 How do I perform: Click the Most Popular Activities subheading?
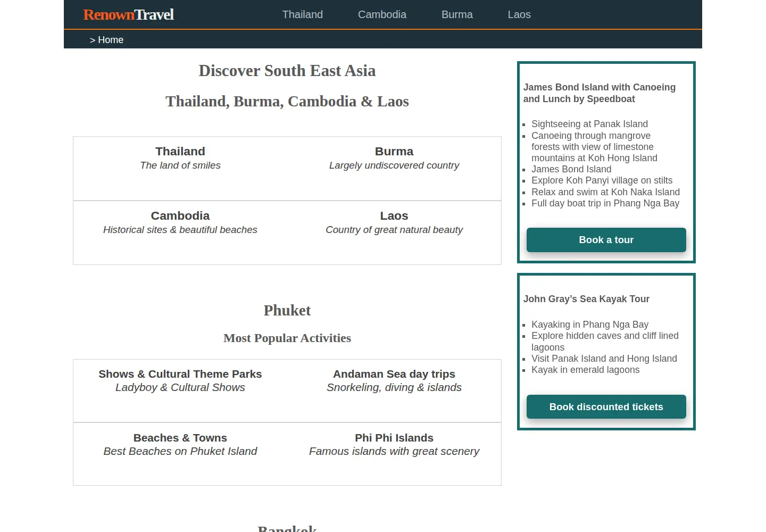(x=287, y=338)
